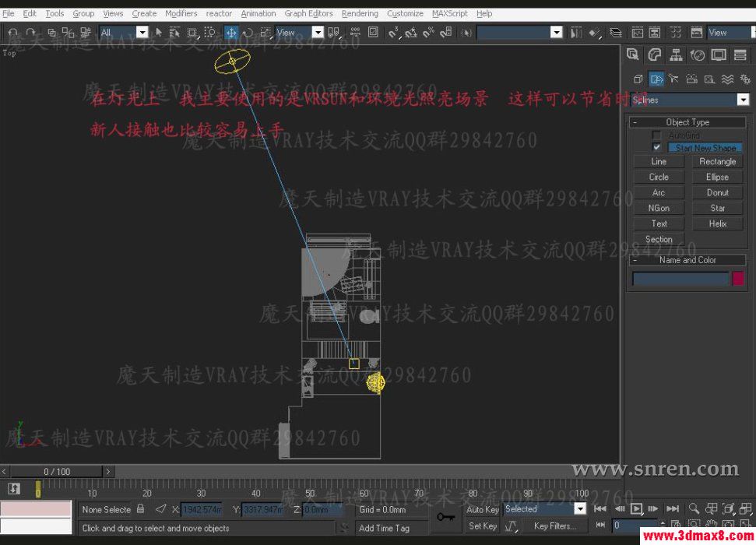
Task: Switch to the Lights creation category
Action: click(x=674, y=79)
